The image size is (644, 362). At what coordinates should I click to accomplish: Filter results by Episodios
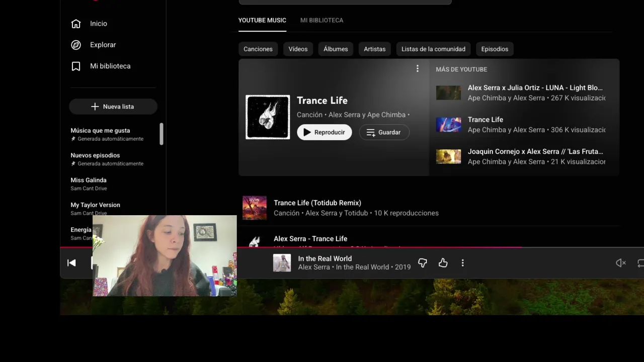point(495,49)
